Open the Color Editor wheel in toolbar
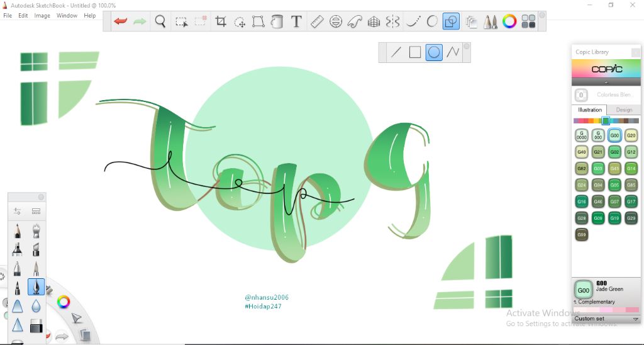644x345 pixels. tap(509, 21)
